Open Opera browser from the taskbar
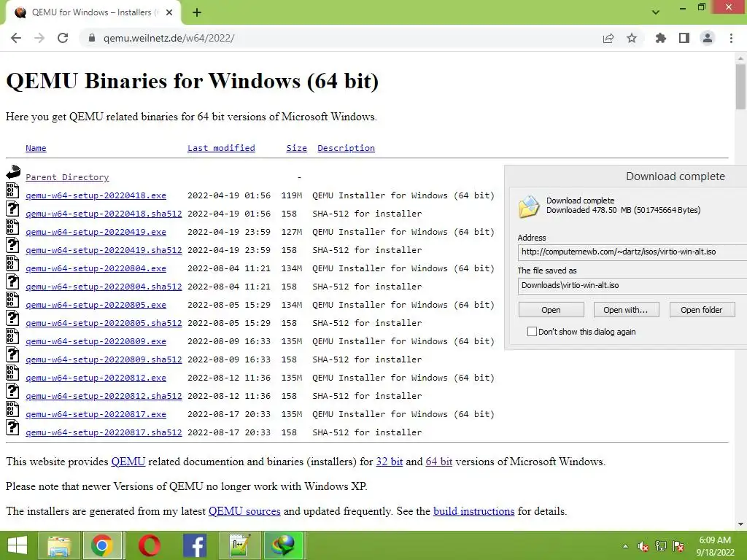This screenshot has width=747, height=560. 149,545
